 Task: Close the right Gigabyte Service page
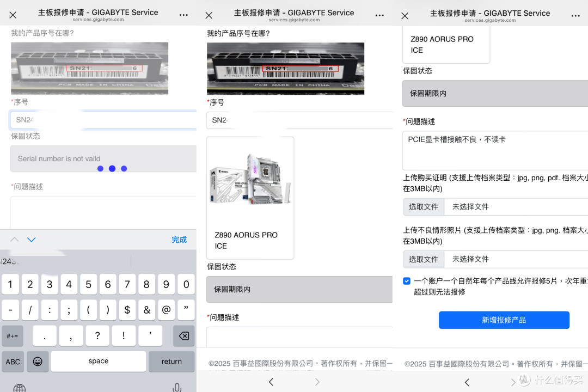click(x=405, y=16)
